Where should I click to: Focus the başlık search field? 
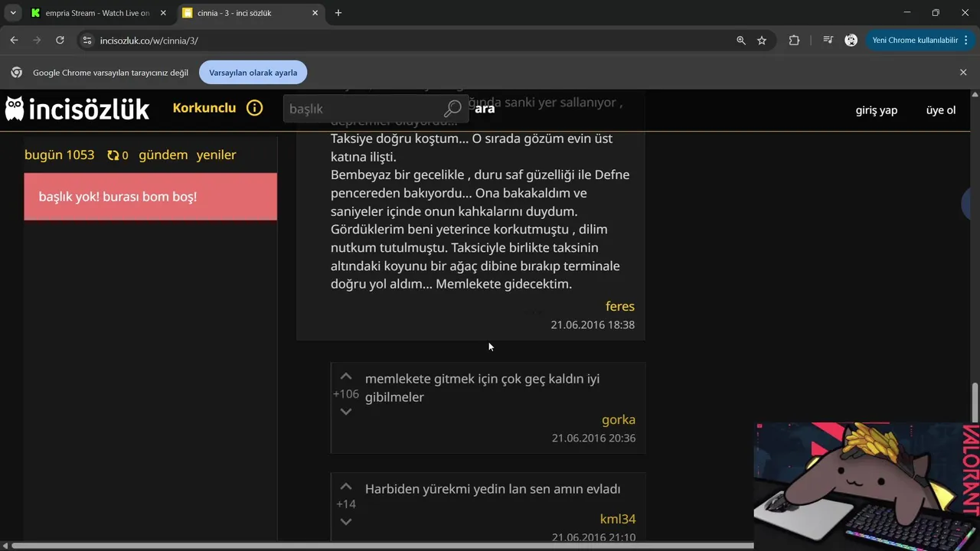point(364,109)
